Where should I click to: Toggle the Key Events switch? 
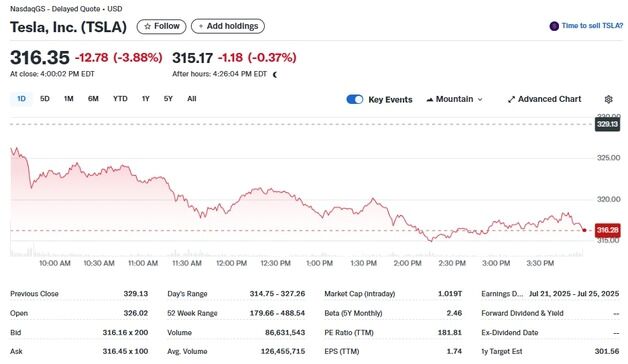(355, 99)
